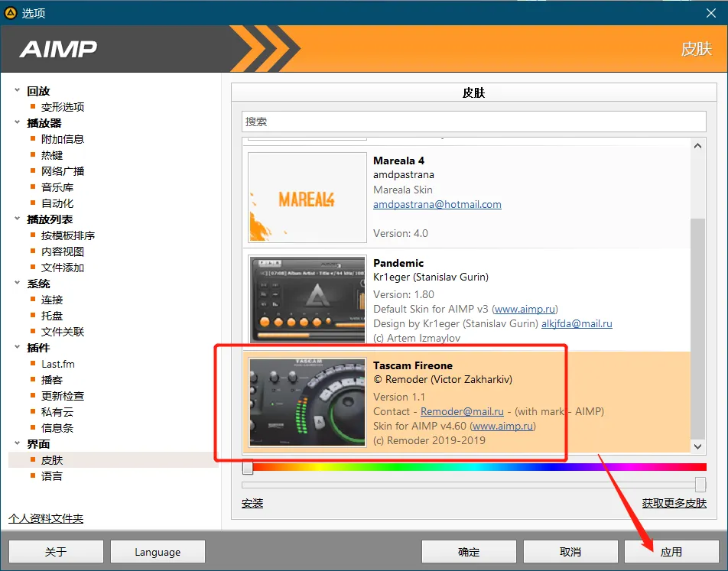The height and width of the screenshot is (571, 728).
Task: Open the 变形选项 settings page
Action: coord(63,107)
